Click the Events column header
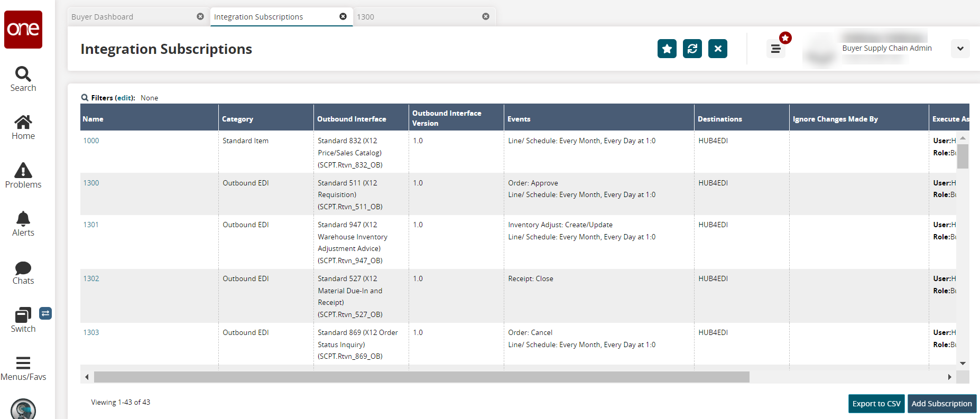980x419 pixels. click(599, 117)
